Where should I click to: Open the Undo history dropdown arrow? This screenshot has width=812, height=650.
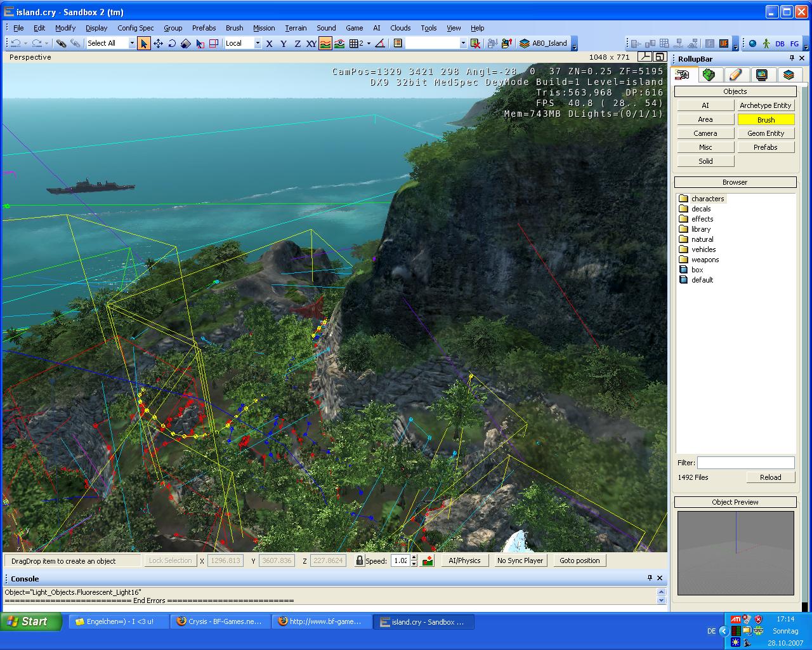25,43
